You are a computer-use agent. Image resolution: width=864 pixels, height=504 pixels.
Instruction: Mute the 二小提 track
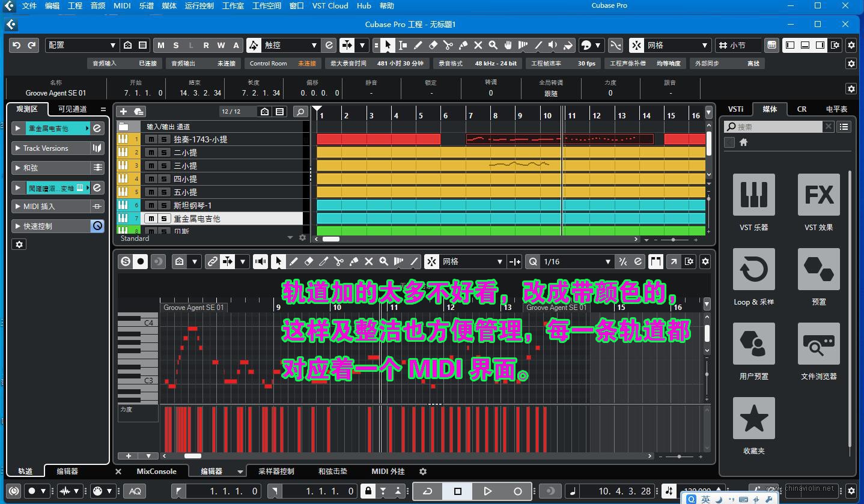[x=151, y=153]
